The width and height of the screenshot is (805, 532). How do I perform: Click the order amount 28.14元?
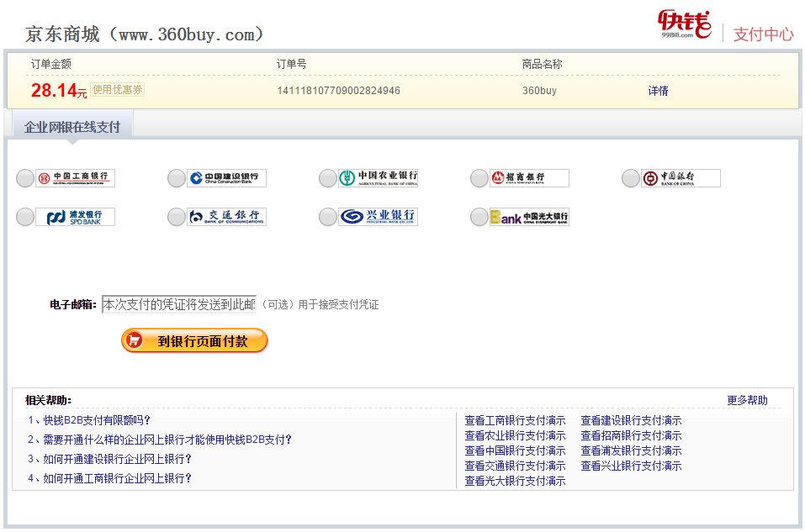(x=59, y=90)
